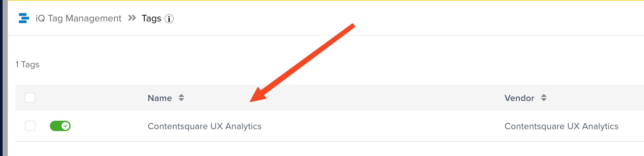Tick the checkbox for the Contentsquare row
This screenshot has width=644, height=156.
click(30, 126)
